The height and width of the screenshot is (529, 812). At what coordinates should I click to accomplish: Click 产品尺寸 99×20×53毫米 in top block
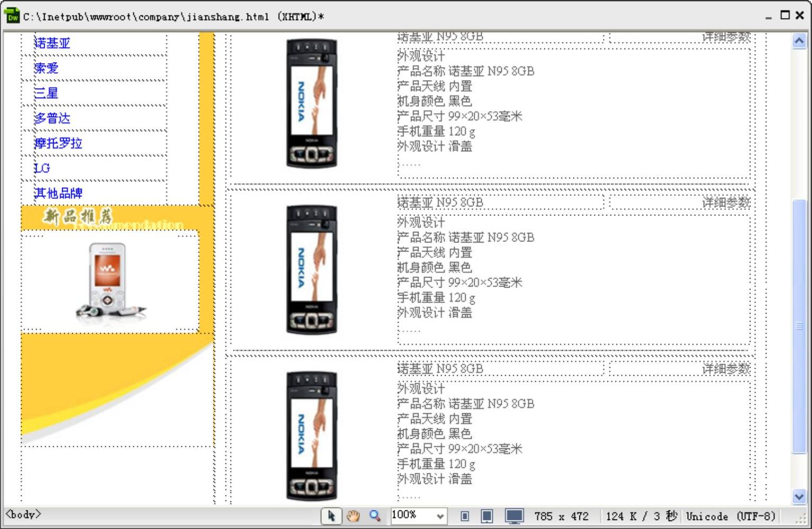[460, 116]
